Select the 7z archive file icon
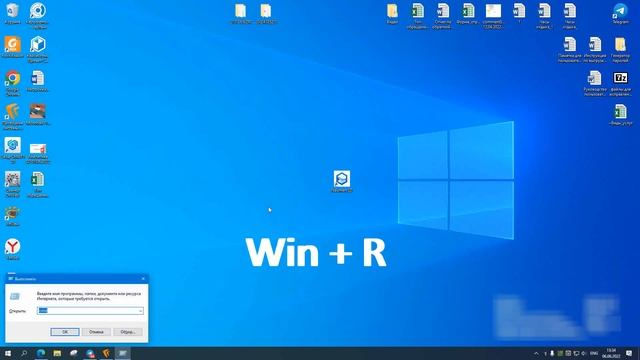Screen dimensions: 640x360 click(620, 84)
